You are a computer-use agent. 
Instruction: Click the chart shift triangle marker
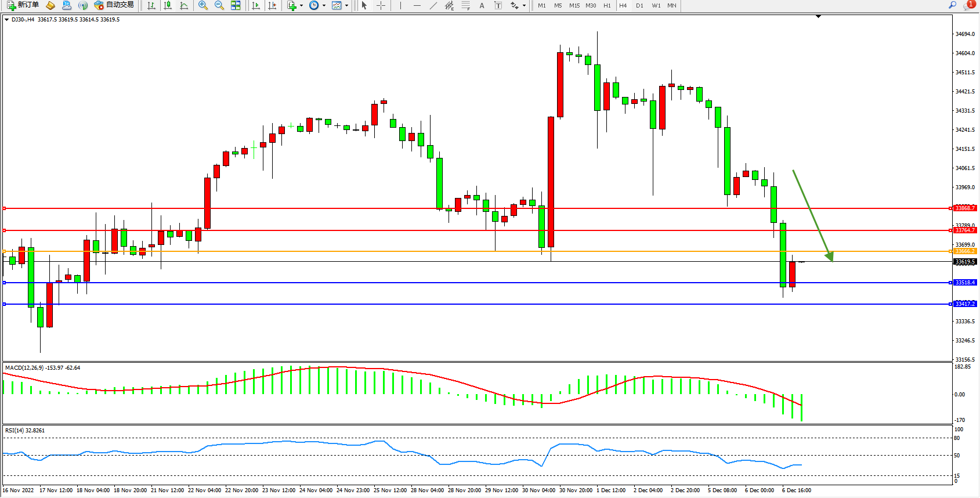pos(818,17)
